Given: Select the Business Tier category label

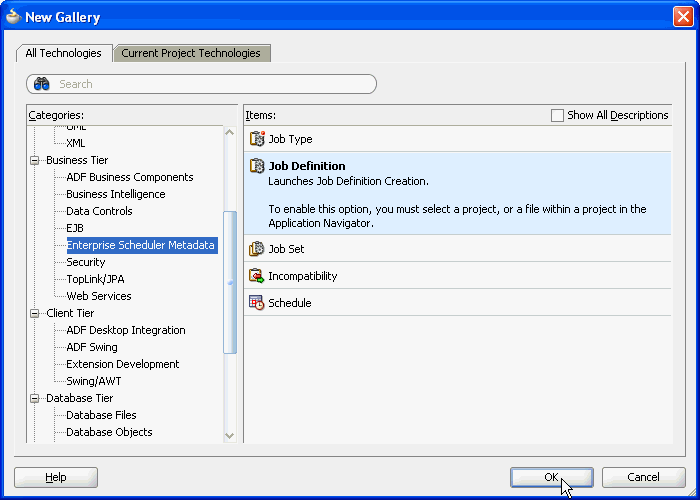Looking at the screenshot, I should (x=77, y=160).
